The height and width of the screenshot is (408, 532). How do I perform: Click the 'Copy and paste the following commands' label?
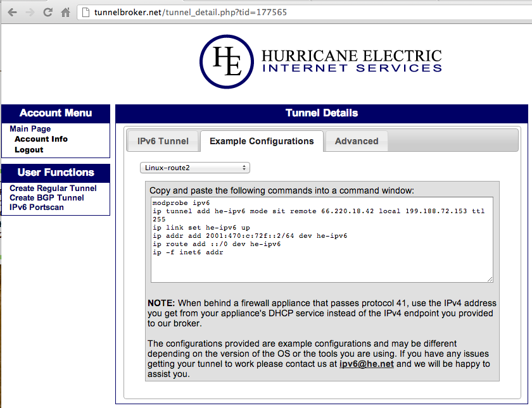point(282,190)
